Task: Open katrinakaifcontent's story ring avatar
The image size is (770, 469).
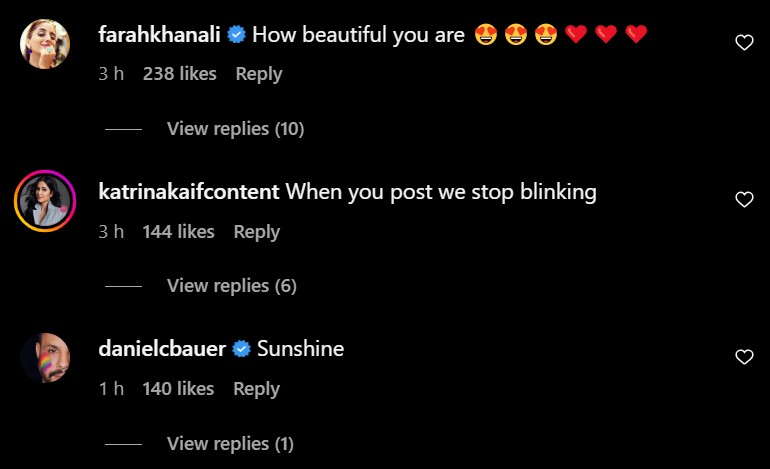Action: [45, 201]
